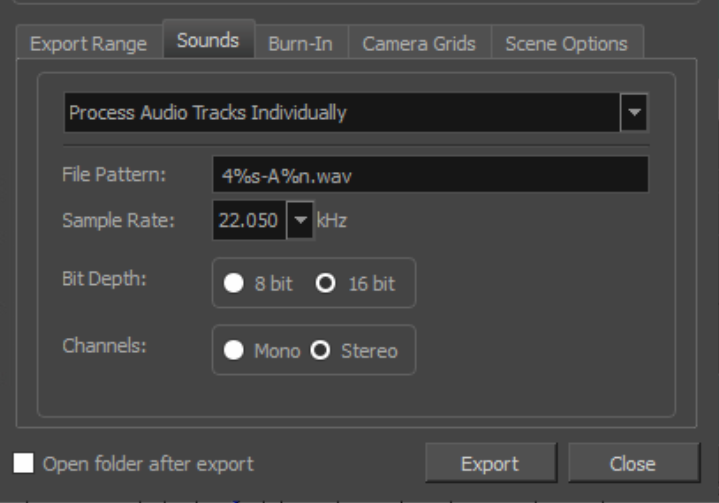Click the Export button
This screenshot has width=719, height=503.
click(491, 464)
